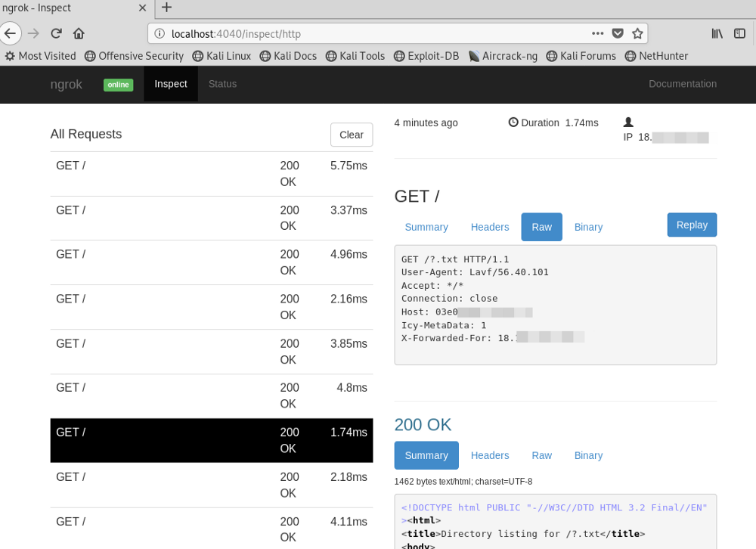Image resolution: width=756 pixels, height=549 pixels.
Task: Open the browser home page icon
Action: 79,34
